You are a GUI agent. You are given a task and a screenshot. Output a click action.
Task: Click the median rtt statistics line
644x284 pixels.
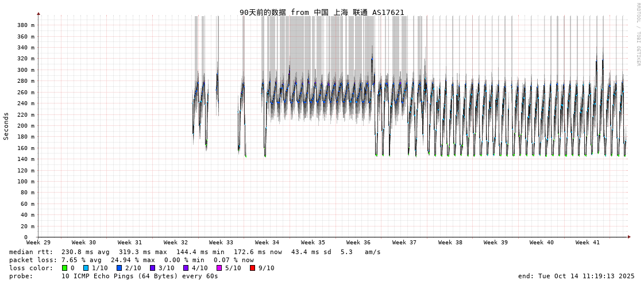pyautogui.click(x=195, y=252)
